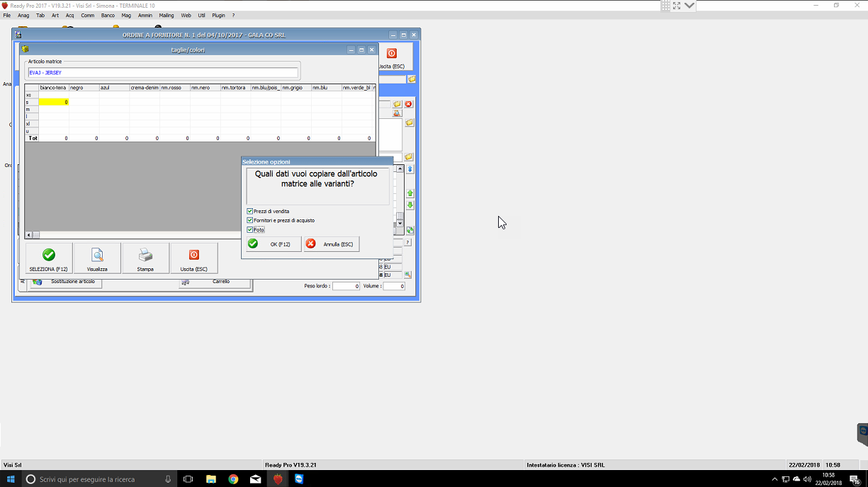Expand the top toolbar chevron dropdown

coord(689,5)
